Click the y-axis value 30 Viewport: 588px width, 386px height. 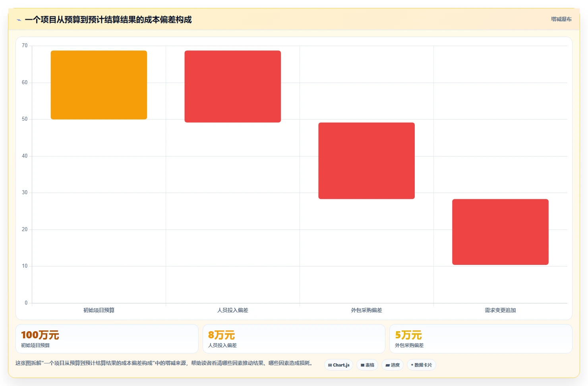click(25, 193)
